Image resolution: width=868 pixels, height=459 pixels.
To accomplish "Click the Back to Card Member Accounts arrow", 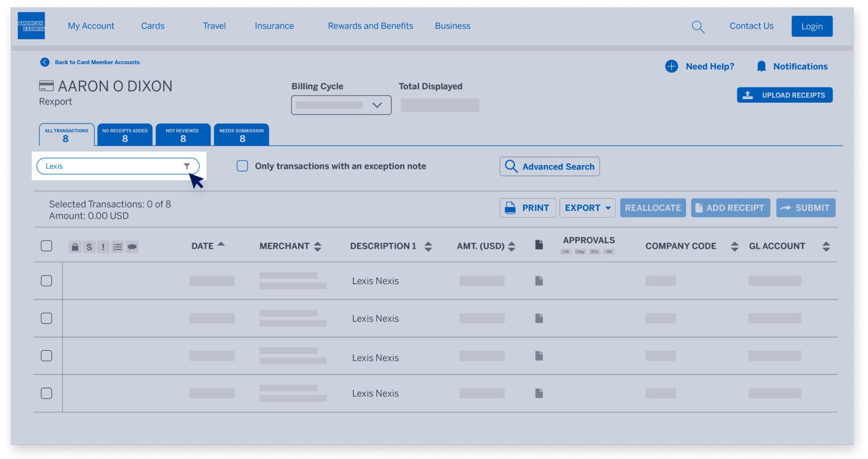I will [45, 62].
